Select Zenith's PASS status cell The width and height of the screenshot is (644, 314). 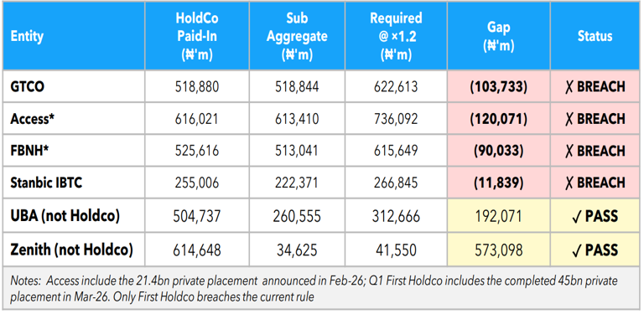595,250
